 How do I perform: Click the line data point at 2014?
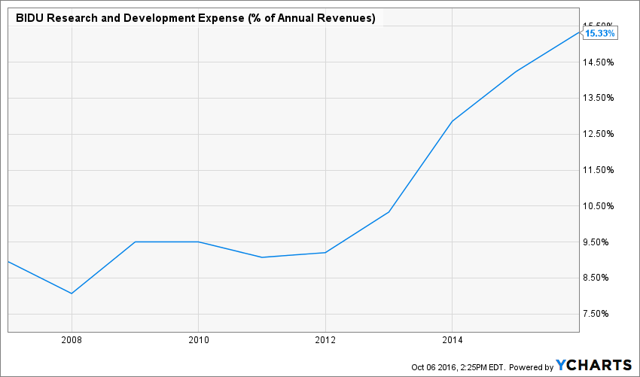tap(452, 121)
